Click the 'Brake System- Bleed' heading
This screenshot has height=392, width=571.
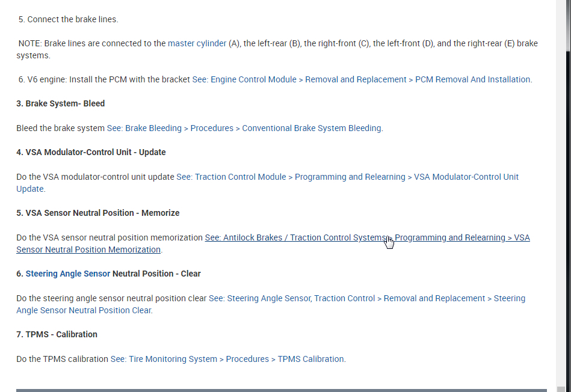click(60, 103)
